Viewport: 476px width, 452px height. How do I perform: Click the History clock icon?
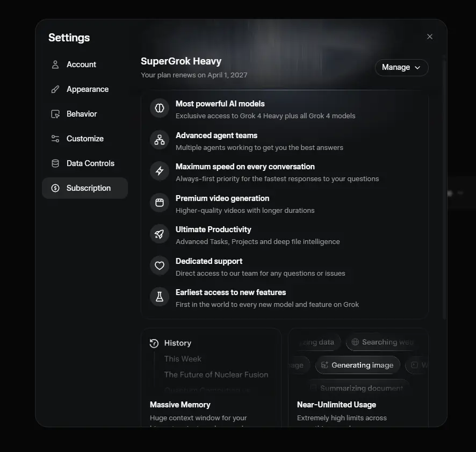154,343
